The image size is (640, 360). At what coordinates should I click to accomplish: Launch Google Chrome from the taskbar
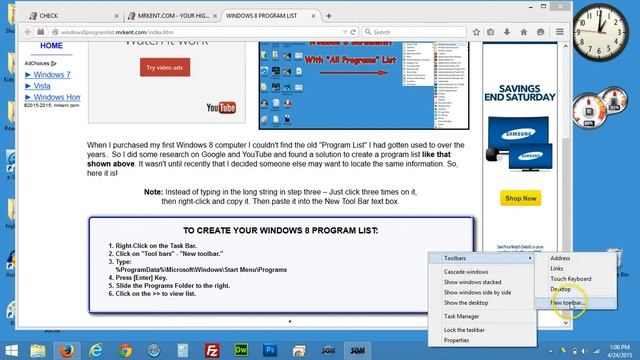[x=125, y=351]
